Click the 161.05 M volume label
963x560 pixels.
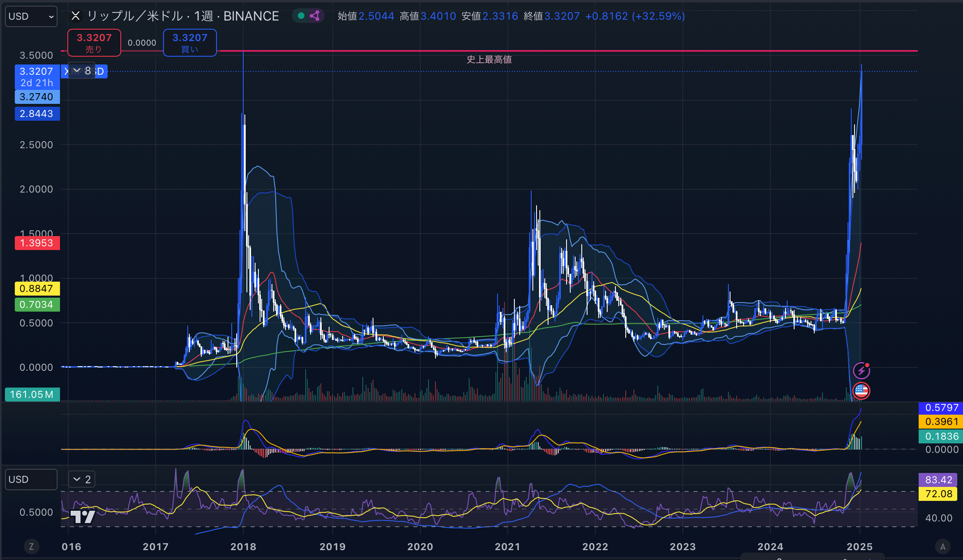tap(32, 395)
